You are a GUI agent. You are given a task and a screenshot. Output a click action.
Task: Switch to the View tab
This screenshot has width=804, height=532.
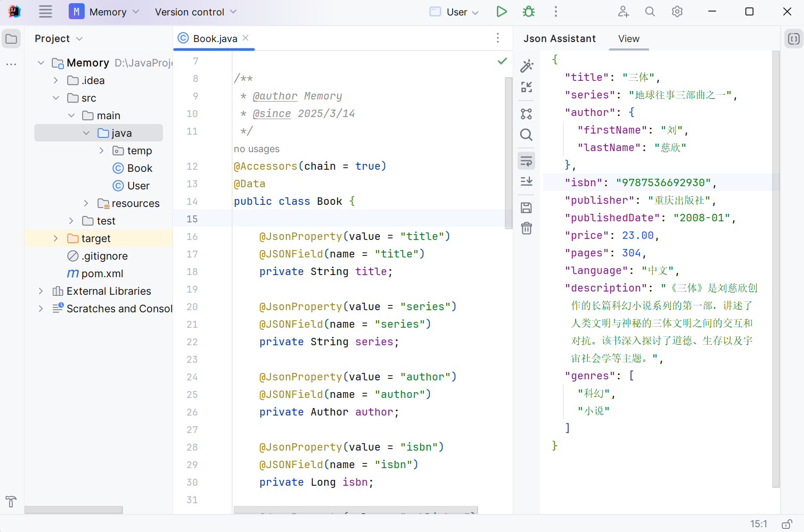pos(628,39)
